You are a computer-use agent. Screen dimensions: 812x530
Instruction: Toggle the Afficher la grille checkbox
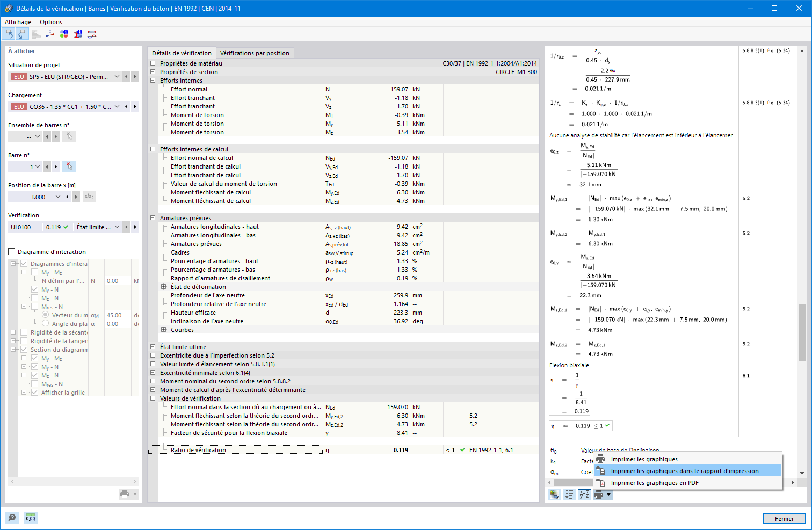(x=34, y=393)
